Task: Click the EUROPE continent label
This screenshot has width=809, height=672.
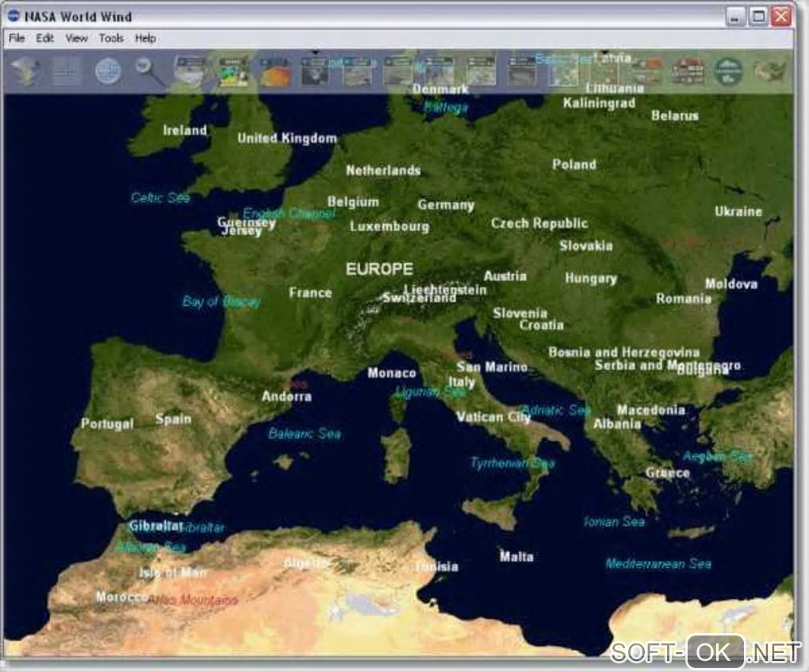Action: click(x=379, y=269)
